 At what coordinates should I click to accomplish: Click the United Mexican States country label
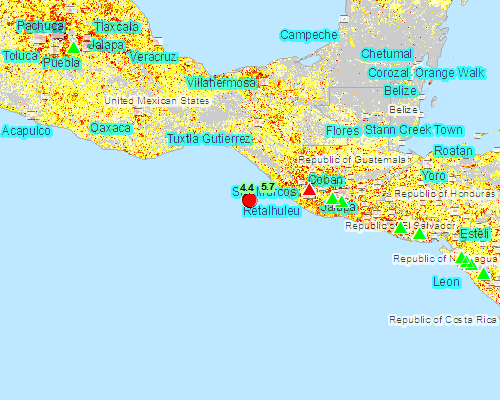click(157, 101)
